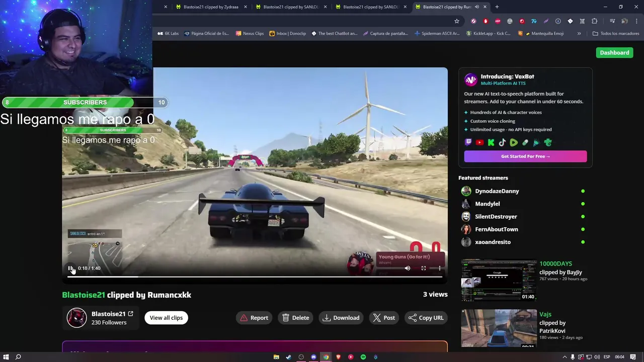The width and height of the screenshot is (644, 362).
Task: Pause the video with the pause button
Action: coord(70,268)
